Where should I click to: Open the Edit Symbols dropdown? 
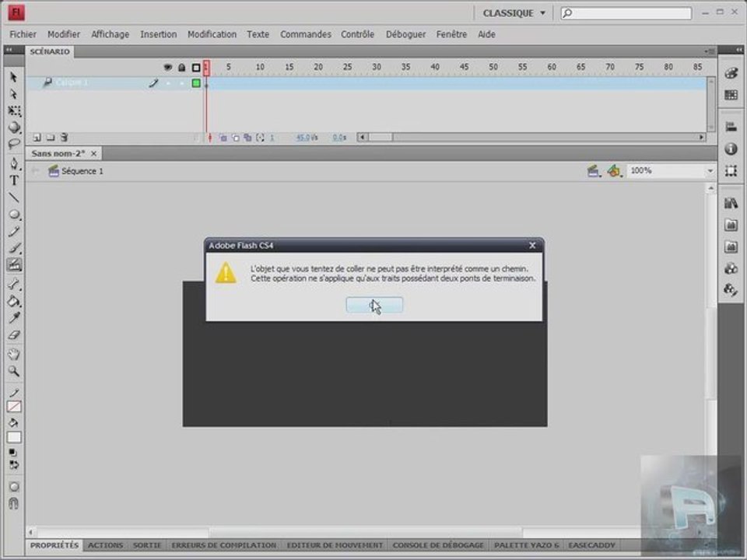[x=615, y=171]
